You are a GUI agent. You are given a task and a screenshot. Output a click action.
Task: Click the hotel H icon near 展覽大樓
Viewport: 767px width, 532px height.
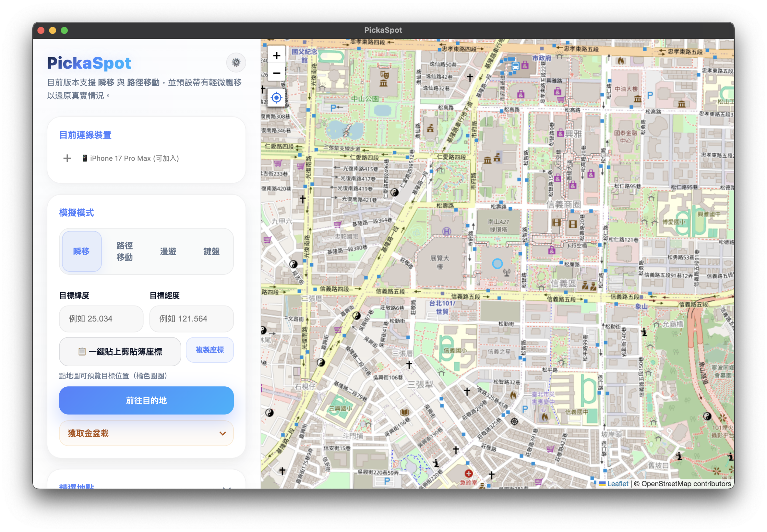tap(446, 231)
